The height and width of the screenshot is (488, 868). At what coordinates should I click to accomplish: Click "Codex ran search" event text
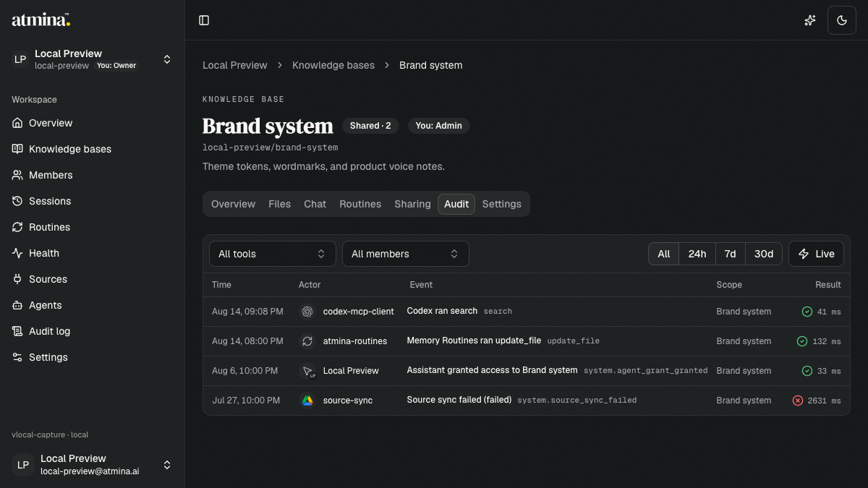[442, 311]
